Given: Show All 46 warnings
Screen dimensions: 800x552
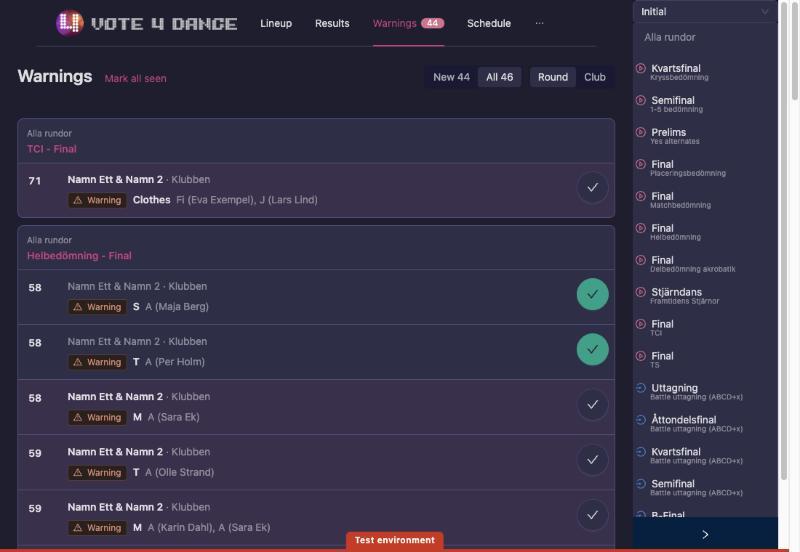Looking at the screenshot, I should pyautogui.click(x=499, y=77).
